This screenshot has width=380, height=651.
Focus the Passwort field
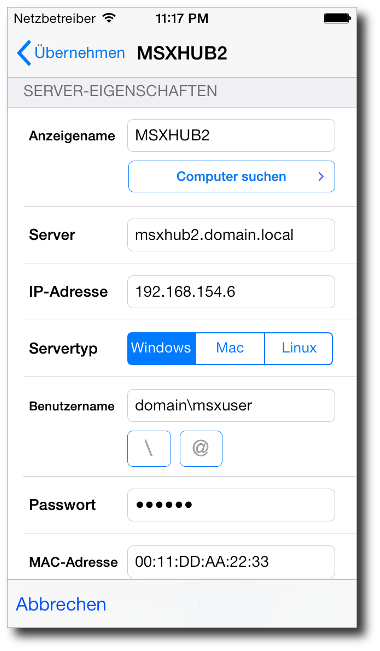point(231,505)
